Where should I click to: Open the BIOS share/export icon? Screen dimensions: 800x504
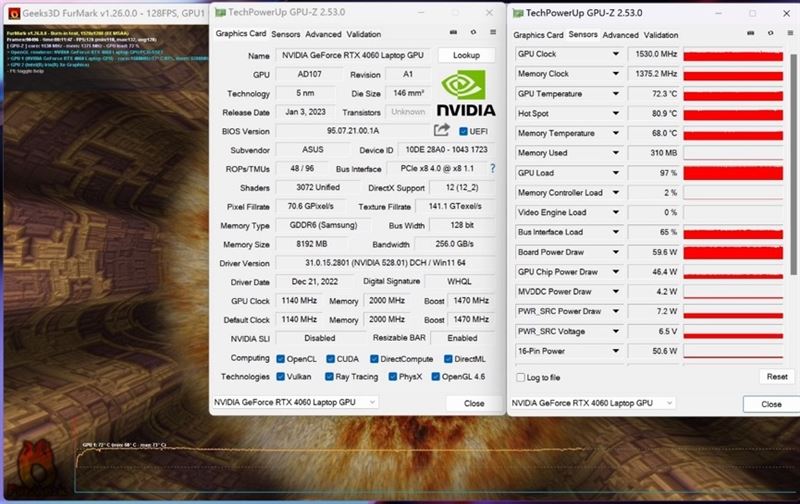(x=441, y=130)
